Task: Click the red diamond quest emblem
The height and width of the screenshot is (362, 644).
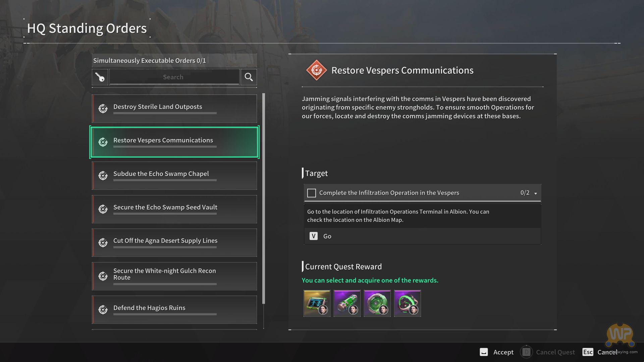Action: 316,70
